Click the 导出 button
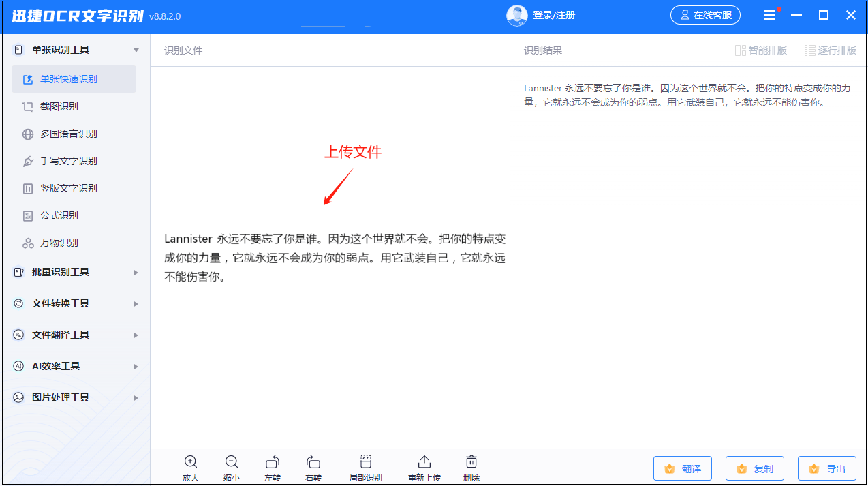This screenshot has width=868, height=486. click(x=827, y=469)
